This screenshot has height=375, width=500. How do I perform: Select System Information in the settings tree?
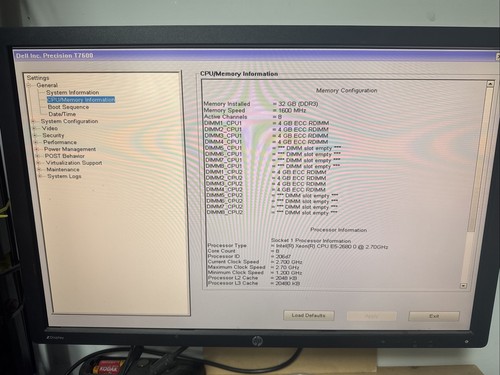[72, 92]
